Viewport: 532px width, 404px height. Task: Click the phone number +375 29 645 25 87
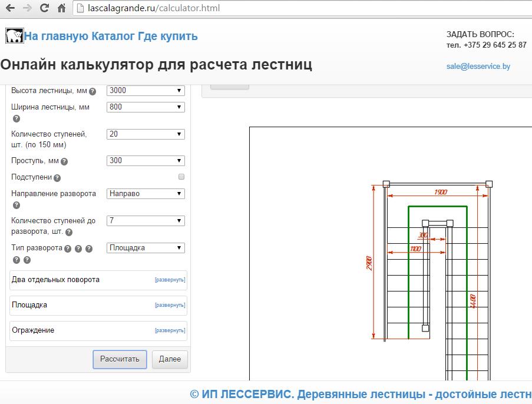(x=495, y=45)
